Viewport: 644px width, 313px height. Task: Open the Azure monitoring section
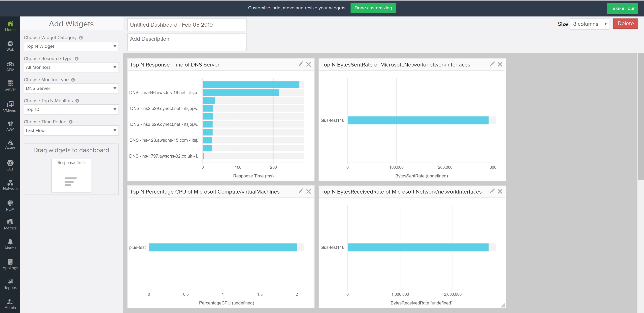tap(10, 144)
